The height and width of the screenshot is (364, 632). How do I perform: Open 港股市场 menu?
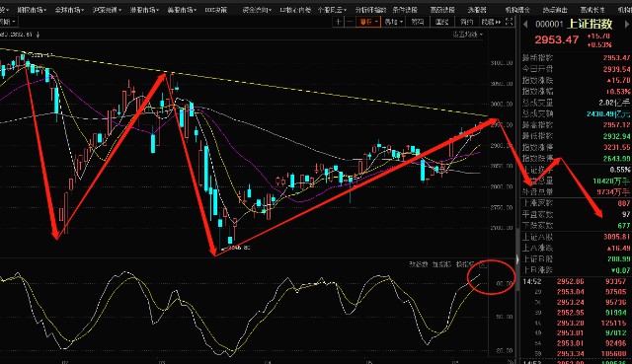(144, 10)
